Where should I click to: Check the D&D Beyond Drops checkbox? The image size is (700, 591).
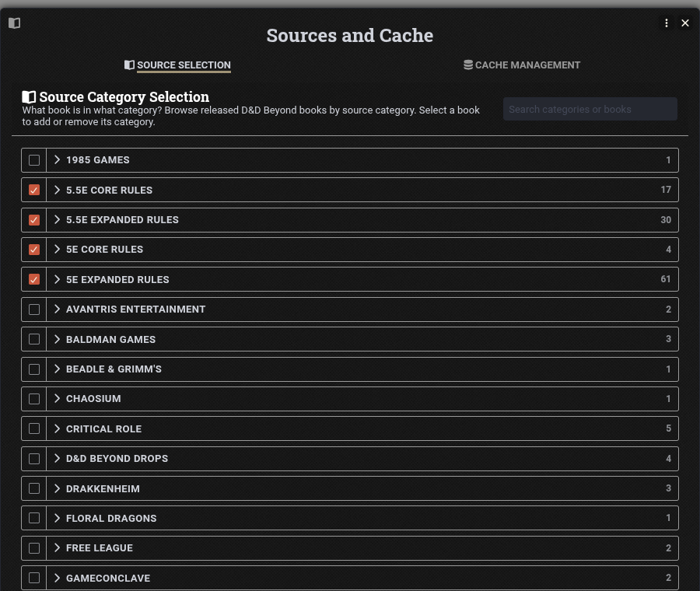point(34,459)
